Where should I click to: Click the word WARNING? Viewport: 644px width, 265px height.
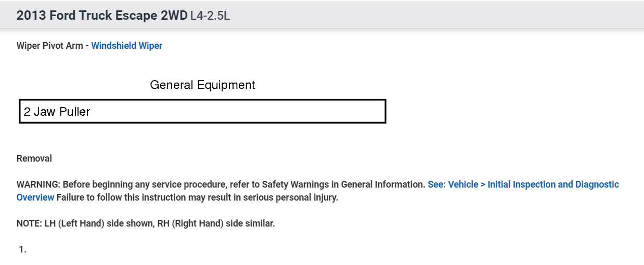pos(38,184)
